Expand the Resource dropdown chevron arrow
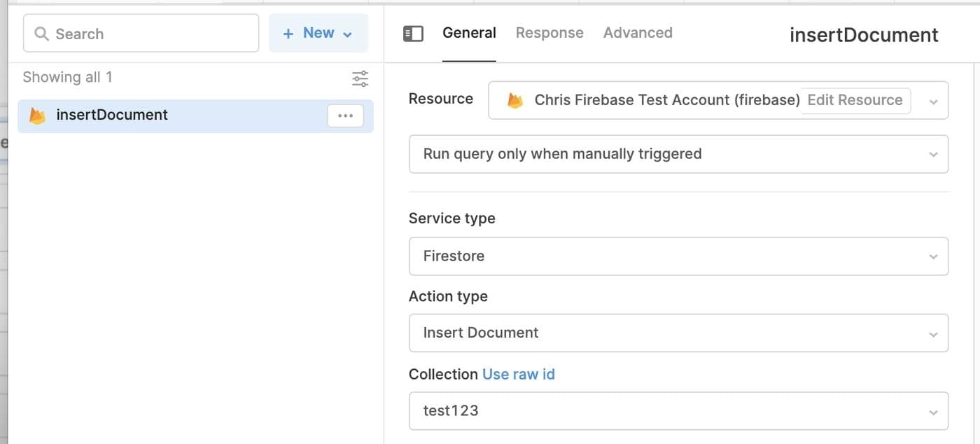This screenshot has width=980, height=444. (932, 101)
